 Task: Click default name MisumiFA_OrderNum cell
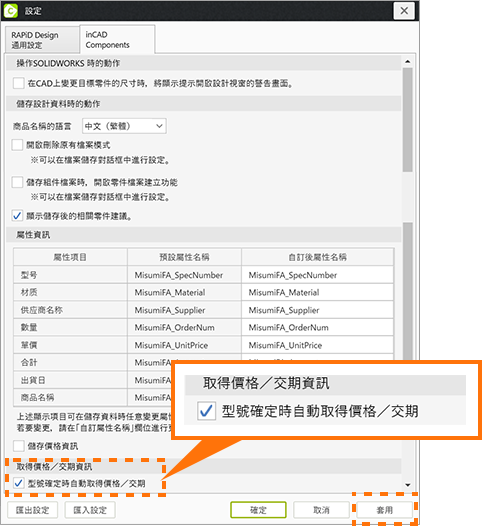coord(184,327)
